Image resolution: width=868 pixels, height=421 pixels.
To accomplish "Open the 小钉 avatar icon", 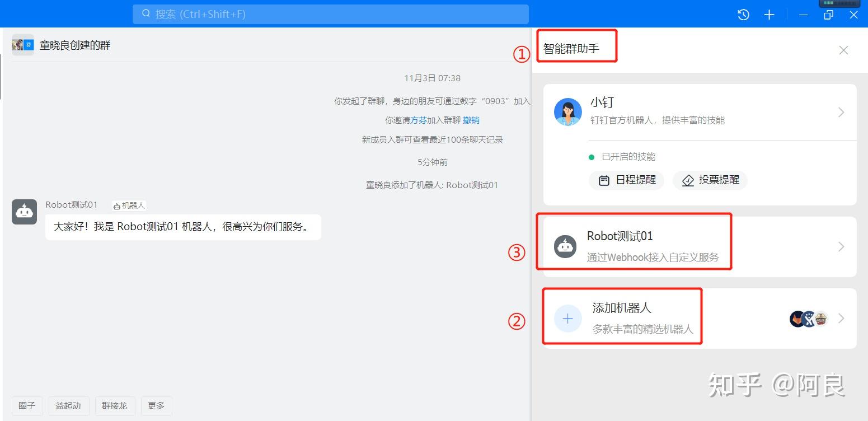I will coord(568,111).
